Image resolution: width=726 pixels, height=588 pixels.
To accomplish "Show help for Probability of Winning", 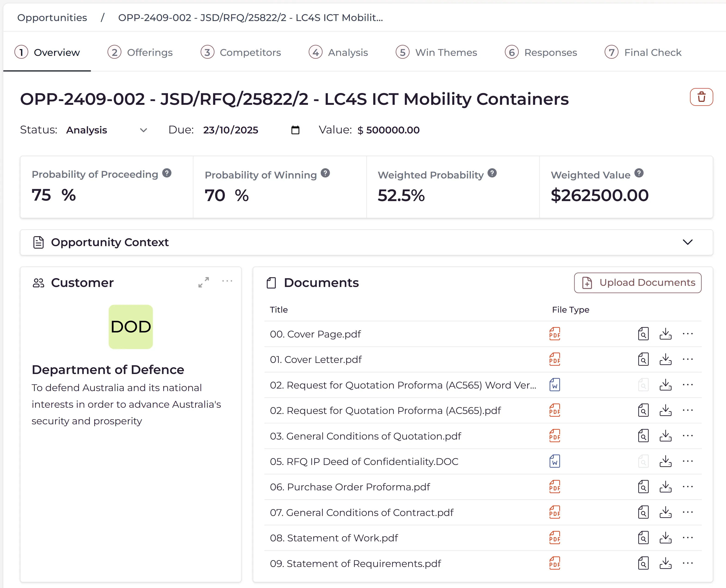I will click(325, 173).
